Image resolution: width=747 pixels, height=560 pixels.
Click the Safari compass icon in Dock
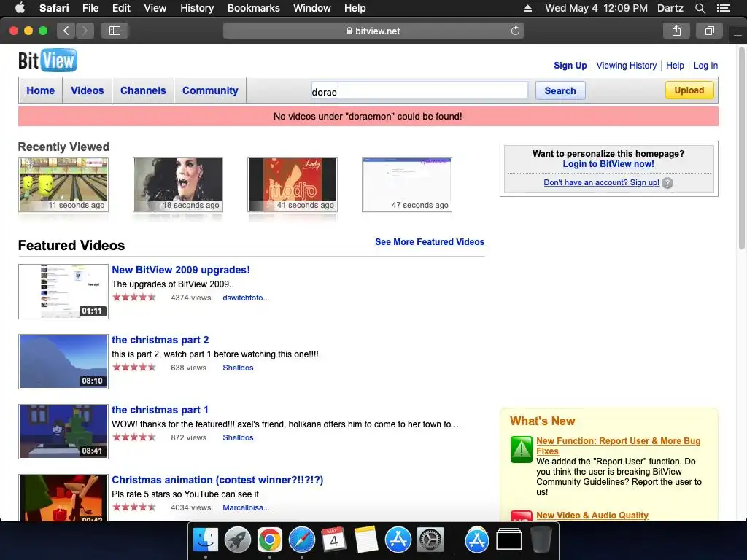[301, 540]
